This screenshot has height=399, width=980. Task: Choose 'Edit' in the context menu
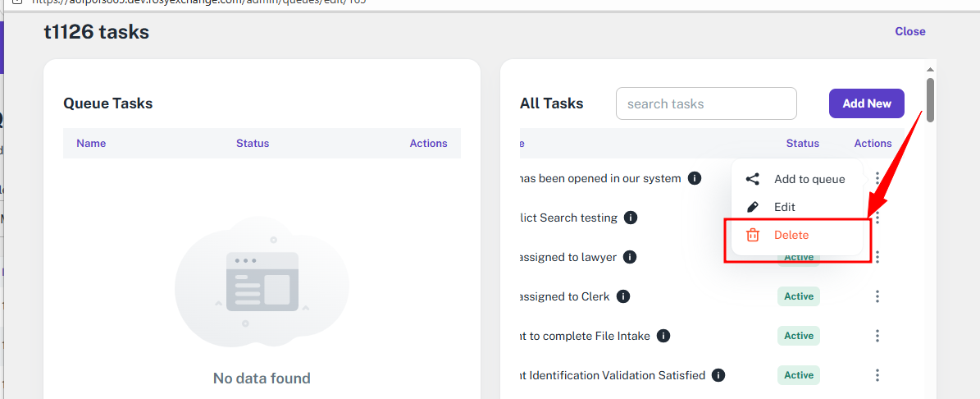click(785, 207)
